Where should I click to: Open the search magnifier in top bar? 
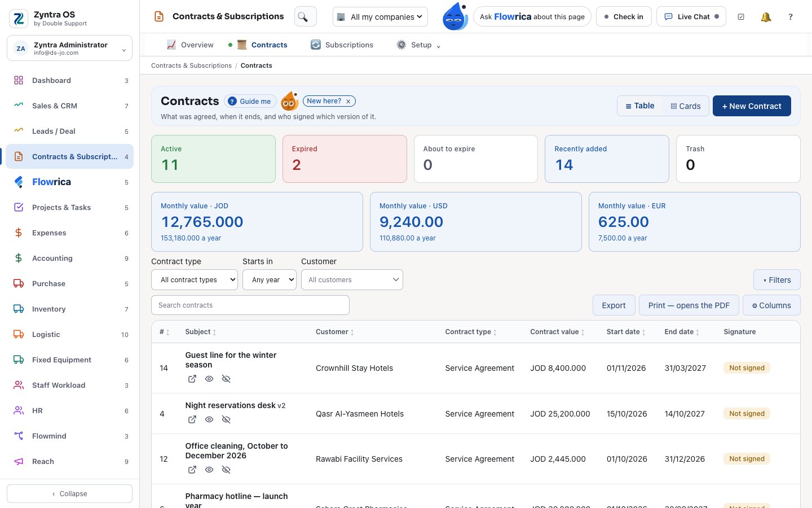click(x=305, y=17)
